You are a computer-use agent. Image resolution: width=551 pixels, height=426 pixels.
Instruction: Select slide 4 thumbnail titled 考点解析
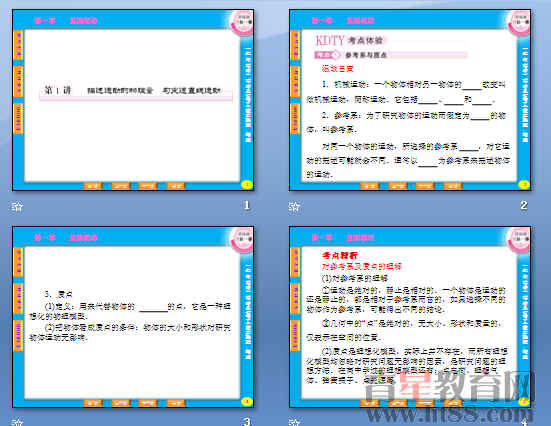(410, 317)
